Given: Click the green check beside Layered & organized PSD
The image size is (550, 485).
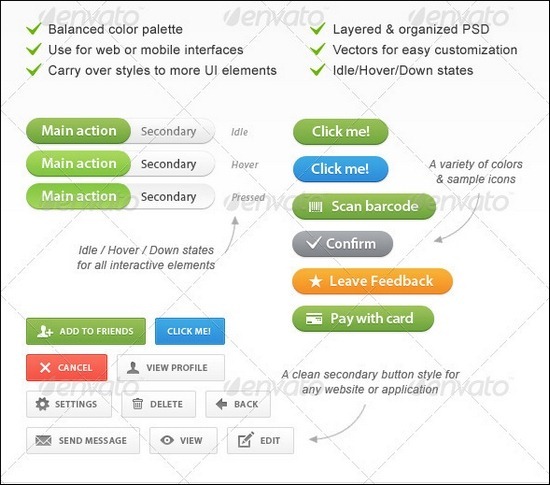Looking at the screenshot, I should pyautogui.click(x=318, y=29).
